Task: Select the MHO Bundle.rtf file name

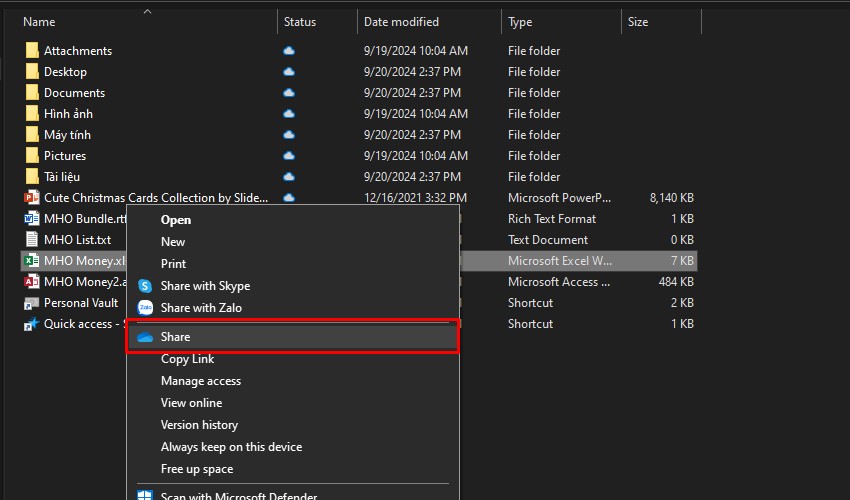Action: tap(85, 219)
